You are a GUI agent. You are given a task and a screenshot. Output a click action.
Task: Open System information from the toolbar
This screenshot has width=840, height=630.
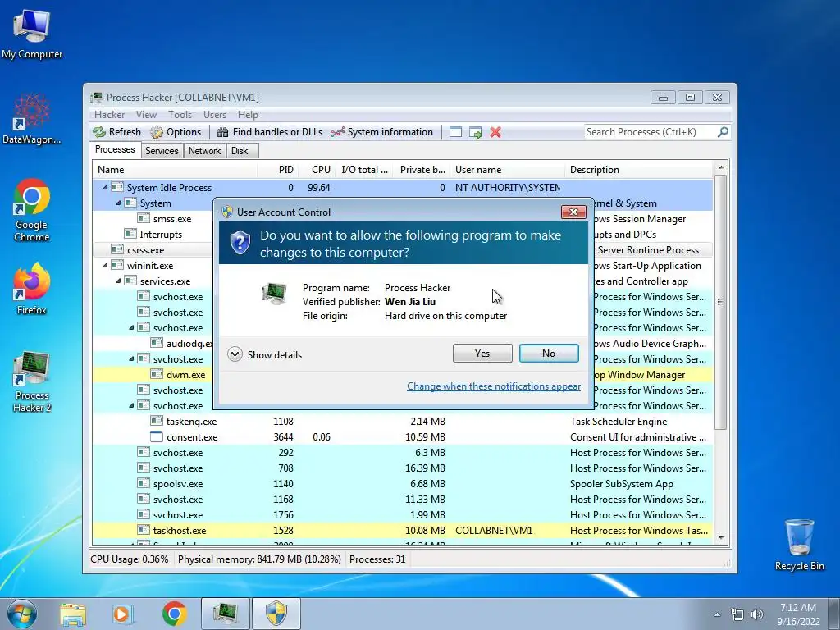tap(382, 132)
